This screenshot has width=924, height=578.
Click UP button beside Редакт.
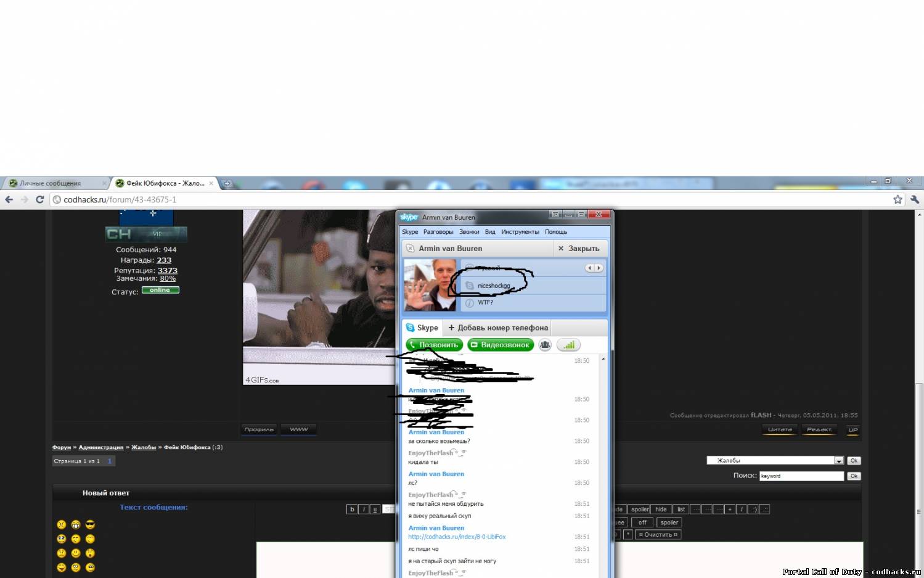tap(853, 429)
